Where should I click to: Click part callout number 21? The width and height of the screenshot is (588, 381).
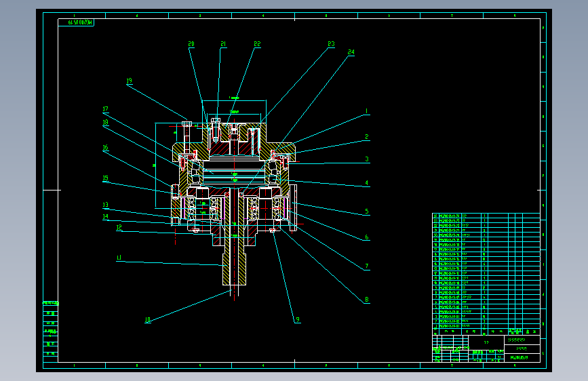pos(223,44)
